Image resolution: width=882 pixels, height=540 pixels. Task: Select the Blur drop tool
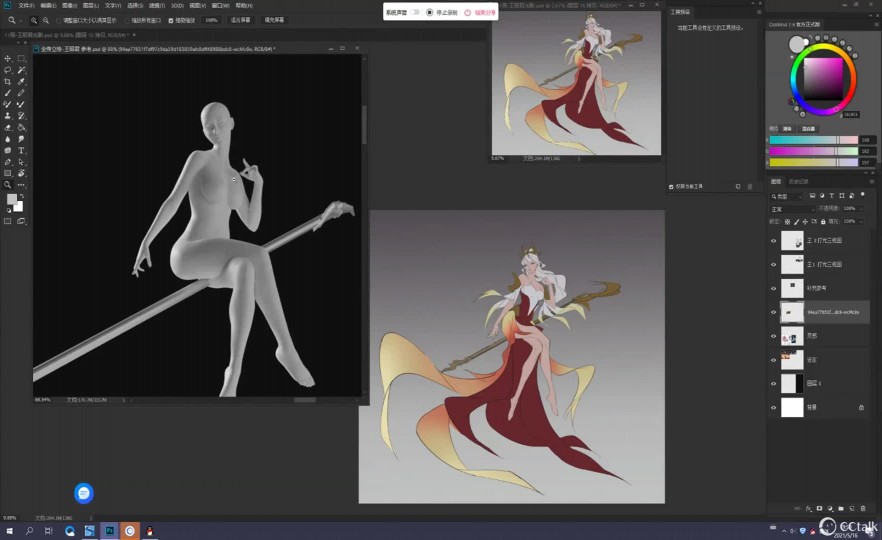tap(8, 139)
